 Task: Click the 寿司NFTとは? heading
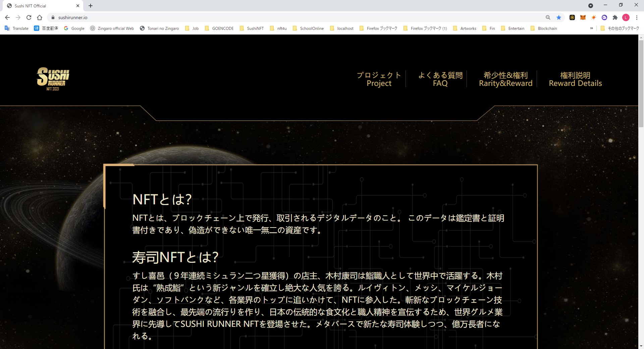175,257
